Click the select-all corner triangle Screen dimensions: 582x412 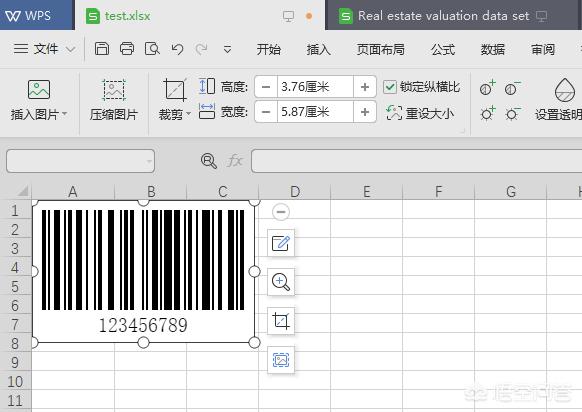point(22,191)
